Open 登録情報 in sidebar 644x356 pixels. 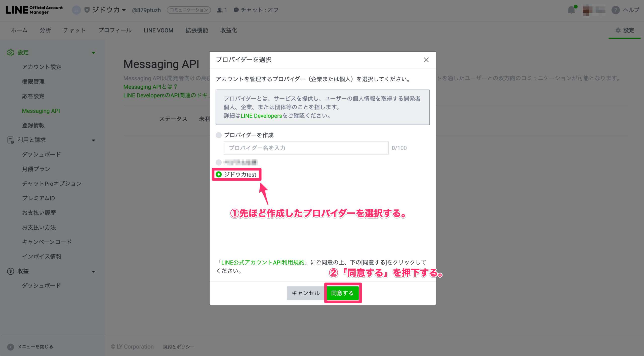coord(33,125)
